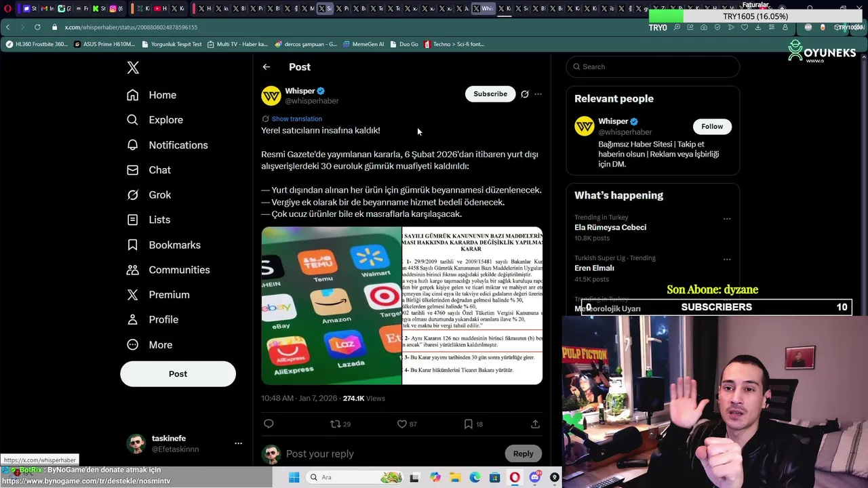Click the share icon under the post
868x488 pixels.
[536, 424]
